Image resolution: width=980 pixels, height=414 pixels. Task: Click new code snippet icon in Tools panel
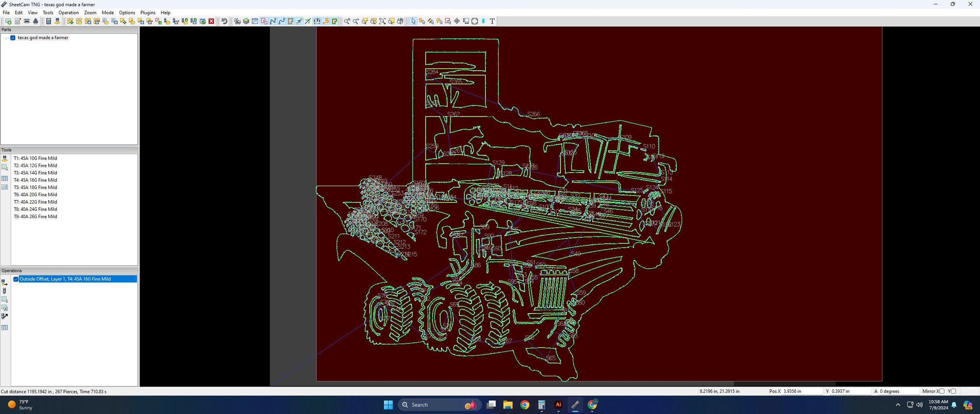point(5,168)
